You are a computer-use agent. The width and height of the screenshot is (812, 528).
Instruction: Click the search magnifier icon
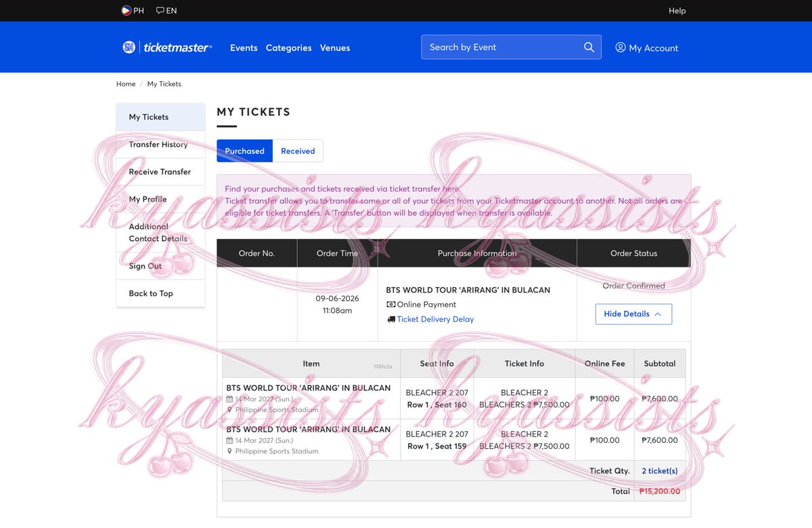pyautogui.click(x=589, y=47)
